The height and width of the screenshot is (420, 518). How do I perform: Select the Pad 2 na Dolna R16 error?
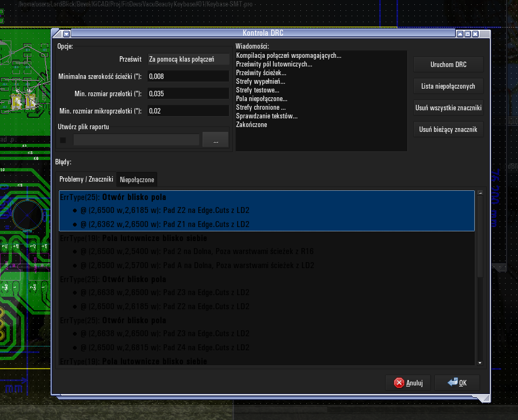click(197, 251)
